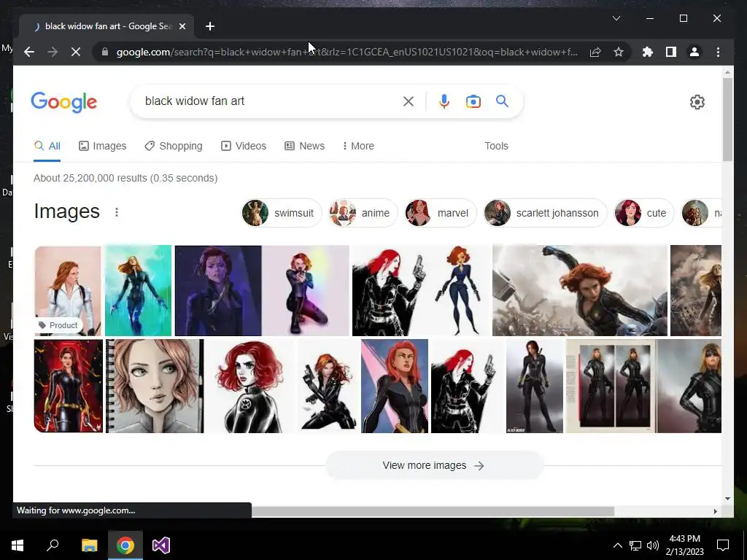Open search Tools options
This screenshot has width=747, height=560.
(x=496, y=146)
